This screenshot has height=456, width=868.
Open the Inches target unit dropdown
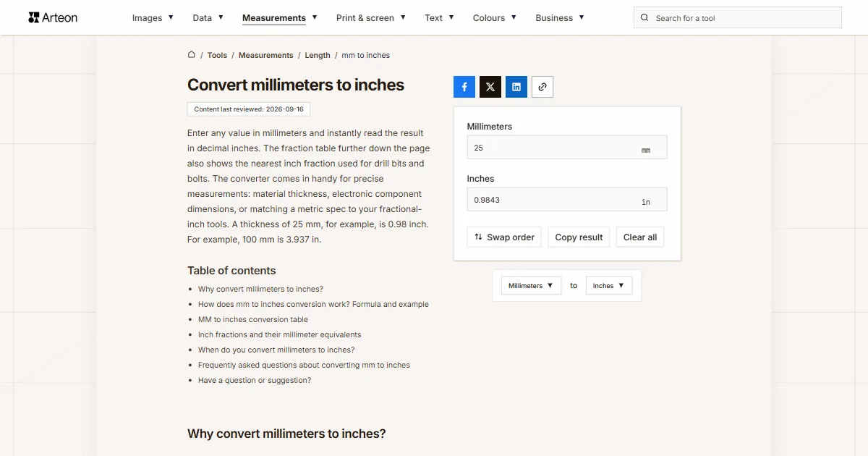pyautogui.click(x=609, y=285)
